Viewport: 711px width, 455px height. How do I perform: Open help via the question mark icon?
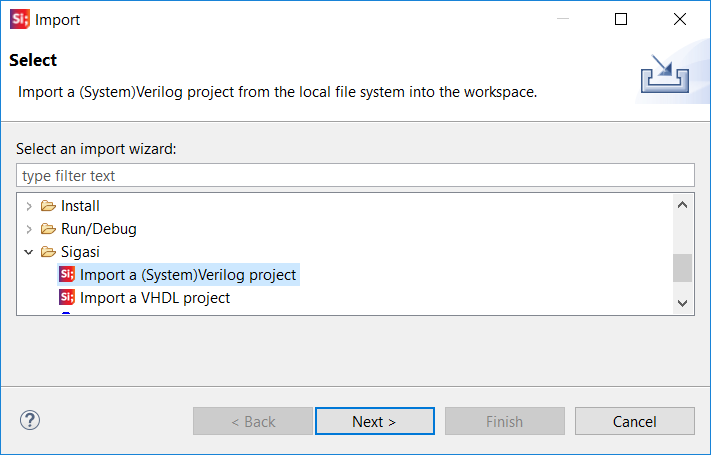tap(30, 420)
